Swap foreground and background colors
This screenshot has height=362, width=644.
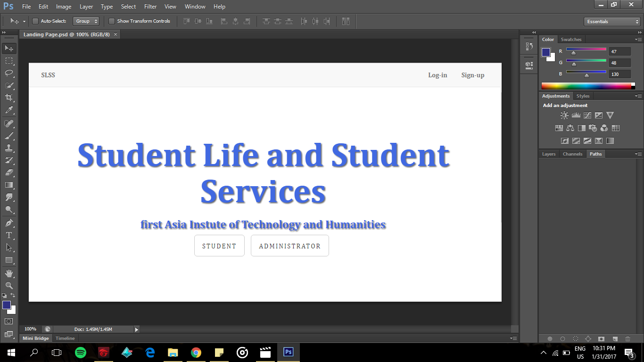point(13,295)
